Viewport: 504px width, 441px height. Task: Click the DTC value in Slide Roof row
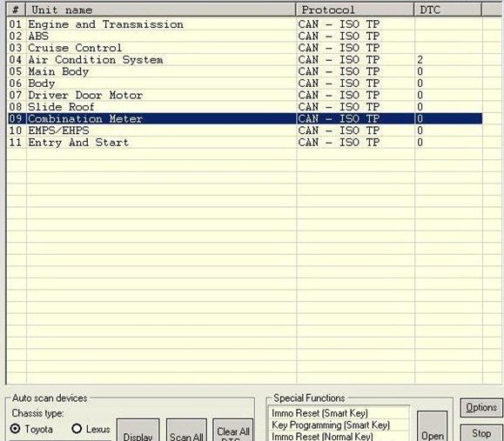(420, 107)
